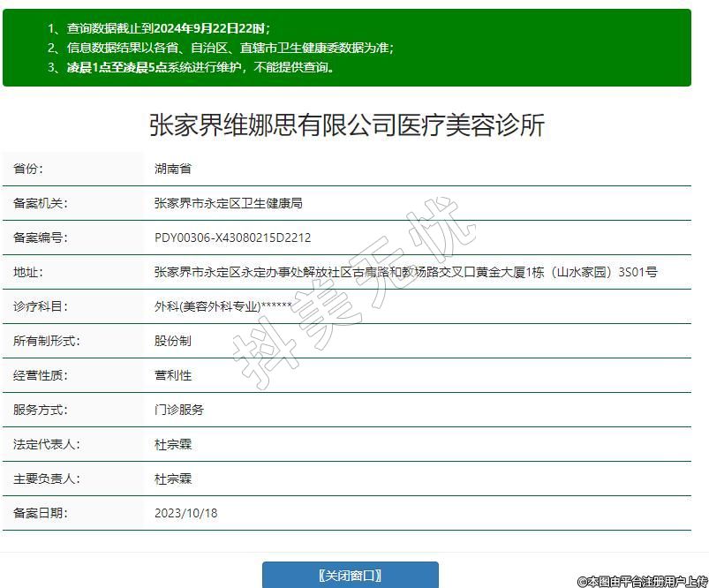
Task: Click the 备案编号 field label
Action: click(x=40, y=237)
